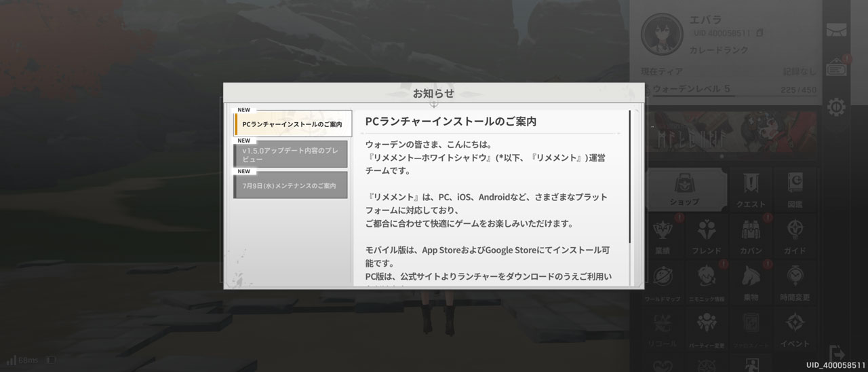Viewport: 868px width, 372px height.
Task: Open the パーティー変更 party change icon
Action: [x=707, y=328]
